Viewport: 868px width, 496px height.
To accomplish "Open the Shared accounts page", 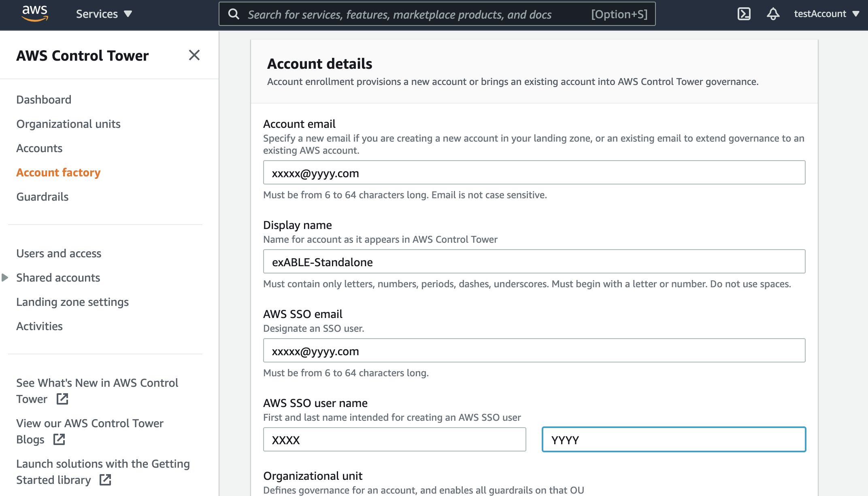I will click(x=58, y=278).
